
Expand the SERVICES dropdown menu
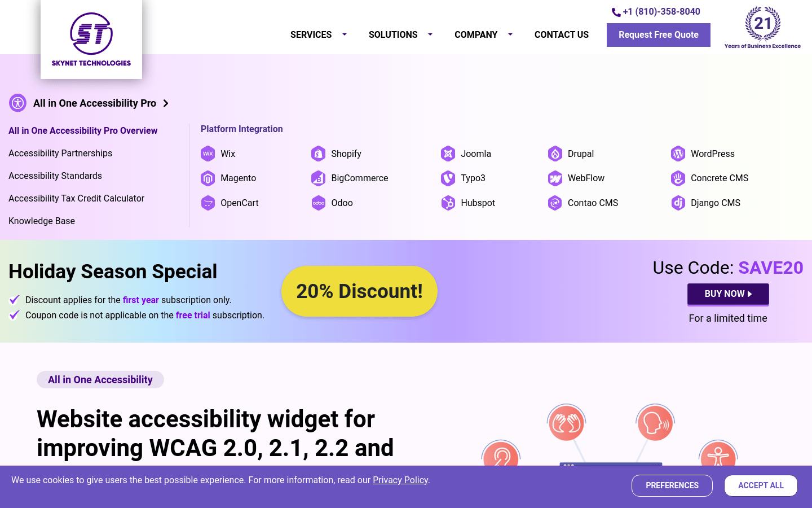click(344, 34)
